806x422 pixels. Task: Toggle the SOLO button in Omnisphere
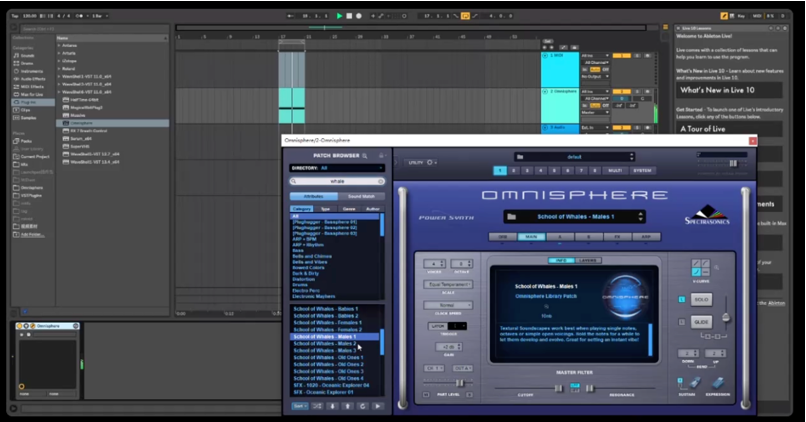[x=701, y=299]
